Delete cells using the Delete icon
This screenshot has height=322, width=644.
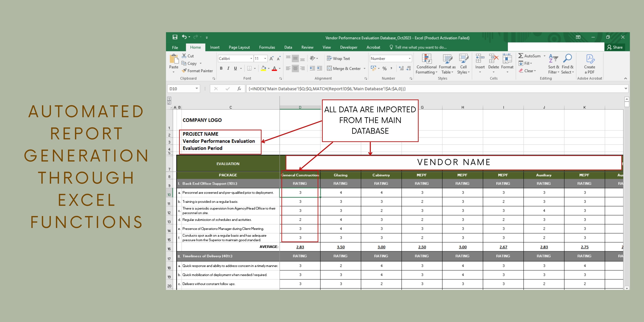pos(494,58)
